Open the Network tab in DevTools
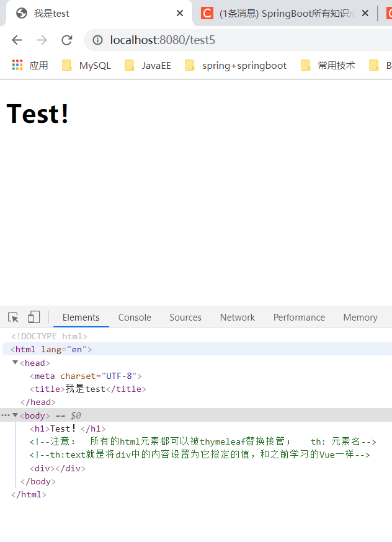Image resolution: width=392 pixels, height=542 pixels. pyautogui.click(x=238, y=318)
